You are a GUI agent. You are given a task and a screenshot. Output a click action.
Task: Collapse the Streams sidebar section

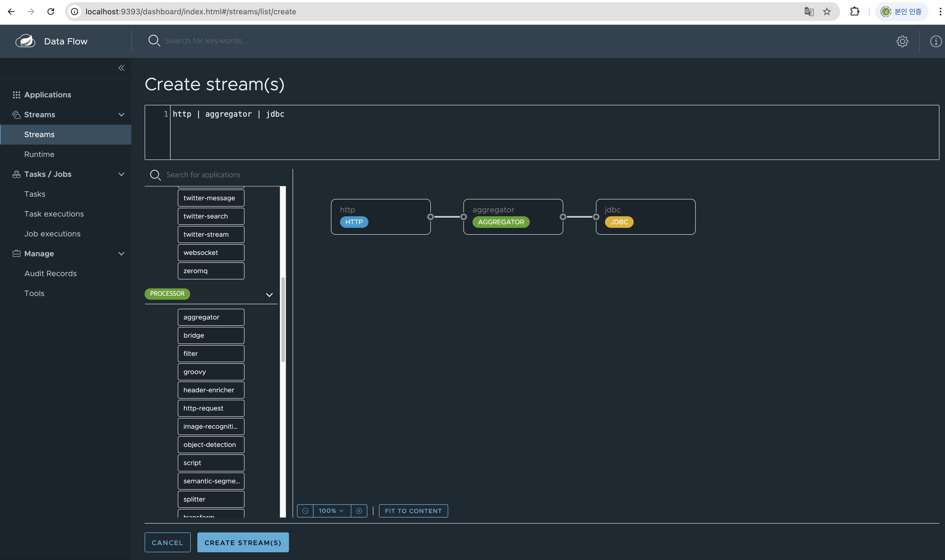[121, 115]
